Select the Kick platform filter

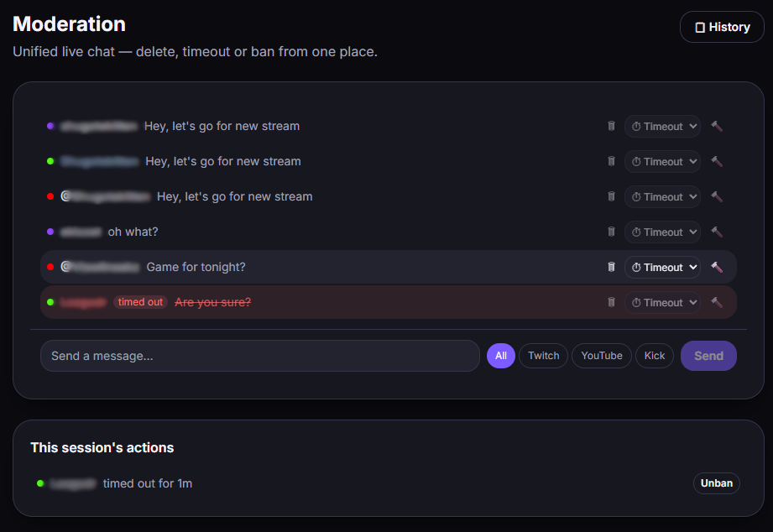[x=654, y=356]
